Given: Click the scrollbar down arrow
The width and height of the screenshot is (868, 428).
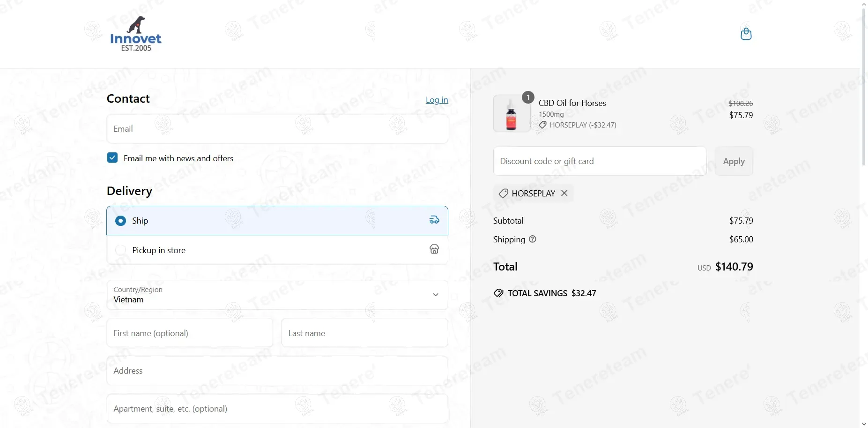Looking at the screenshot, I should (864, 424).
